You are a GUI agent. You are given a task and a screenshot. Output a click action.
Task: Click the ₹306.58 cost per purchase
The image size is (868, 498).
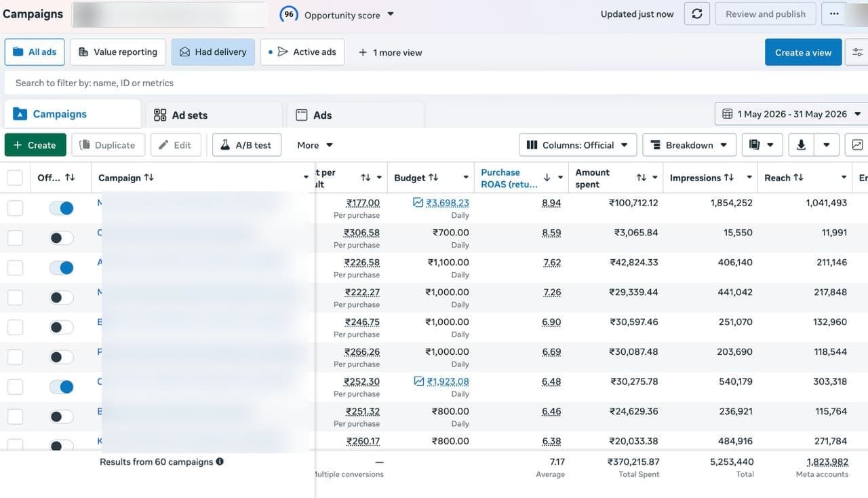tap(361, 232)
